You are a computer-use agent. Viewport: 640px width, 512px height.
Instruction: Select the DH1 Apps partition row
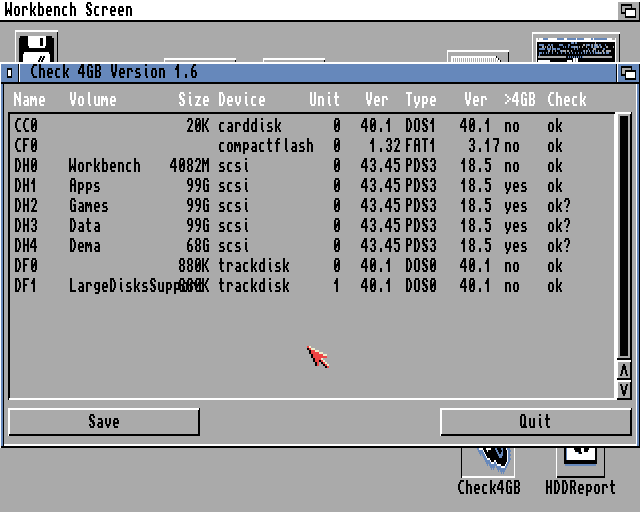point(300,186)
